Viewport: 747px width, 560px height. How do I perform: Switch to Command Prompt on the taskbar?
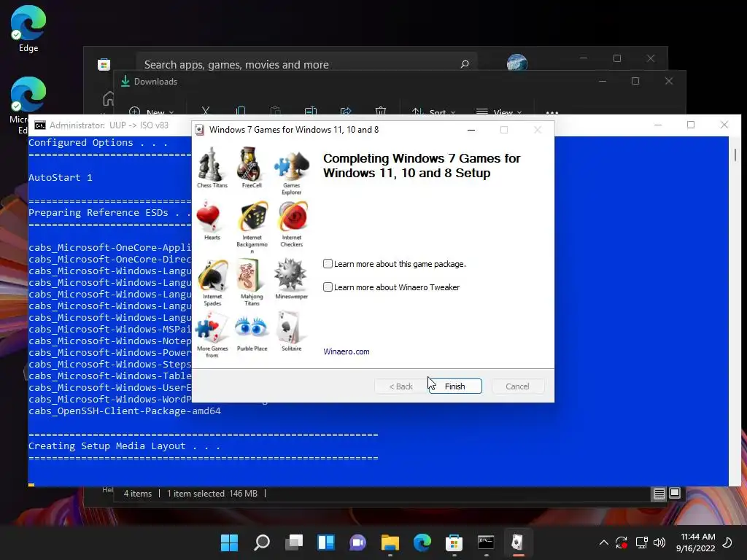pos(486,542)
